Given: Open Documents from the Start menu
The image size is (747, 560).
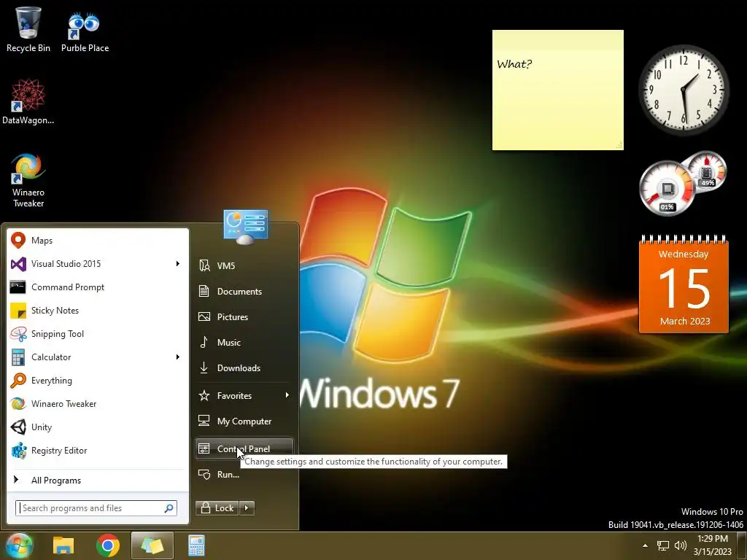Looking at the screenshot, I should point(244,292).
